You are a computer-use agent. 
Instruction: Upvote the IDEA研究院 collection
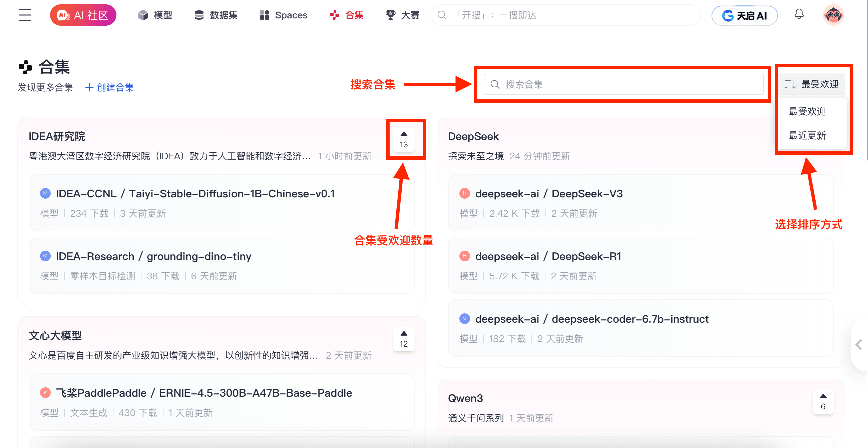(404, 140)
